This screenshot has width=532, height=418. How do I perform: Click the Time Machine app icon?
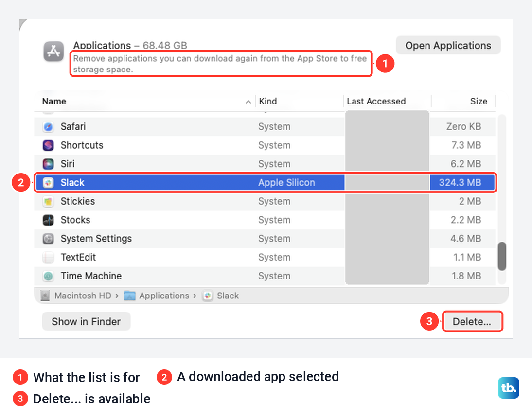coord(48,276)
